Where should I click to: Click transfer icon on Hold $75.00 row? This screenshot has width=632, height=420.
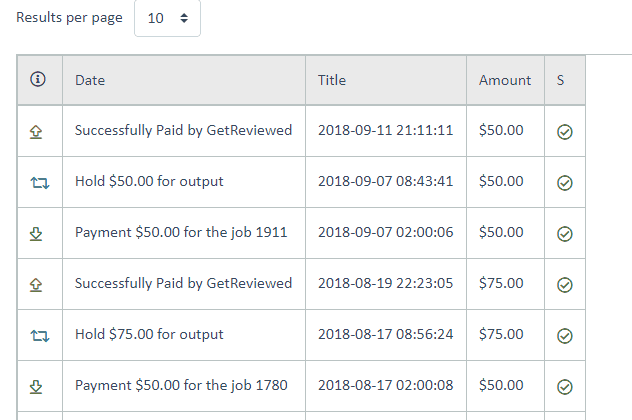(40, 336)
